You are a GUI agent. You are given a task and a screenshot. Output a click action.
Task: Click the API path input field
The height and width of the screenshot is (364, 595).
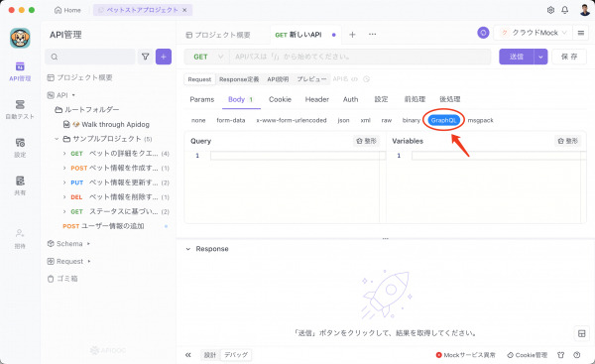(360, 57)
